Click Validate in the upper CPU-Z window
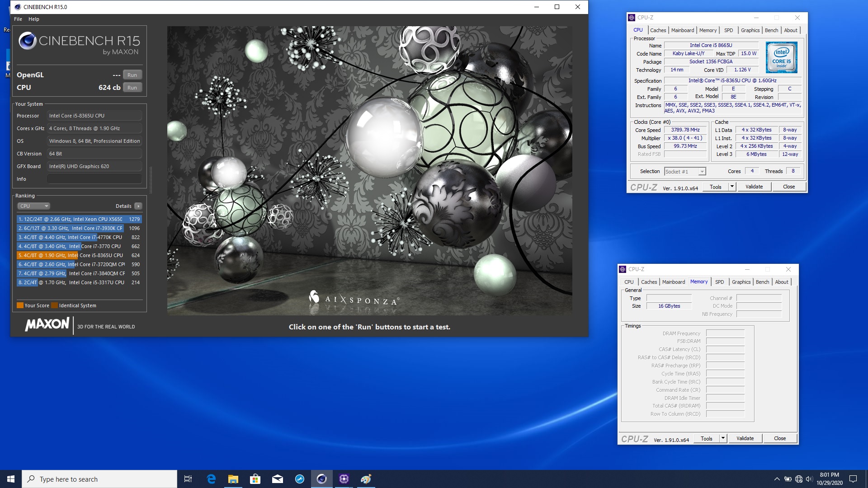868x488 pixels. (754, 187)
